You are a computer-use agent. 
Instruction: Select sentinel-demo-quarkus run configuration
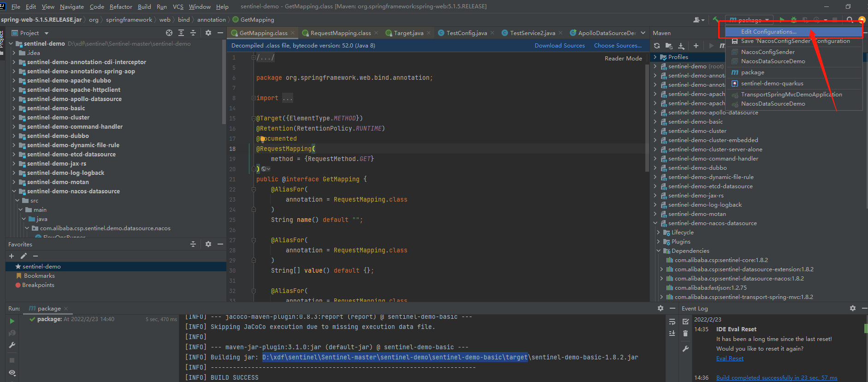[793, 84]
